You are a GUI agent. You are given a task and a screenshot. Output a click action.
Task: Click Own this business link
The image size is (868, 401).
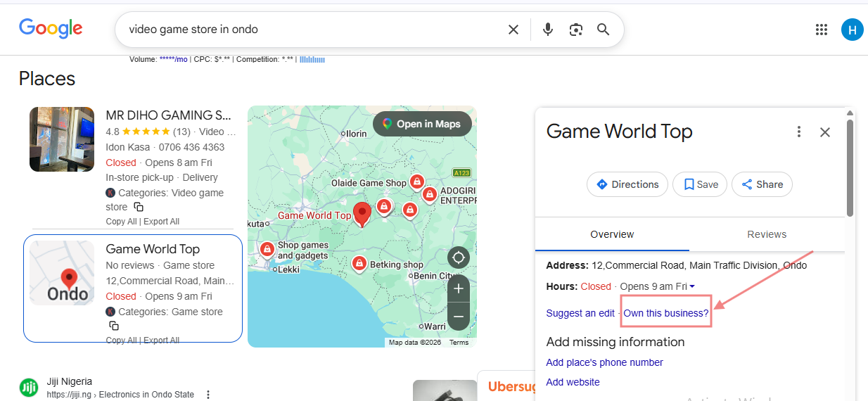(666, 313)
